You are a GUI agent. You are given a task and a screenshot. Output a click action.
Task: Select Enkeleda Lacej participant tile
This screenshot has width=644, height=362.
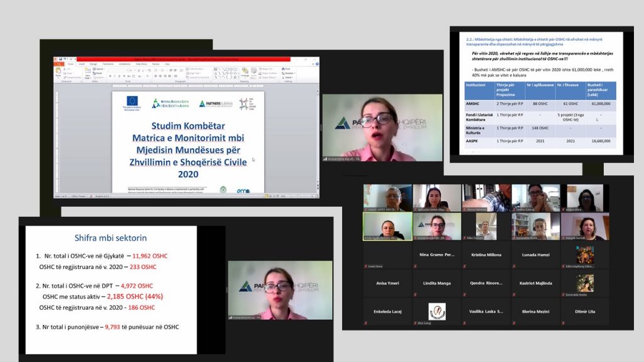click(387, 312)
